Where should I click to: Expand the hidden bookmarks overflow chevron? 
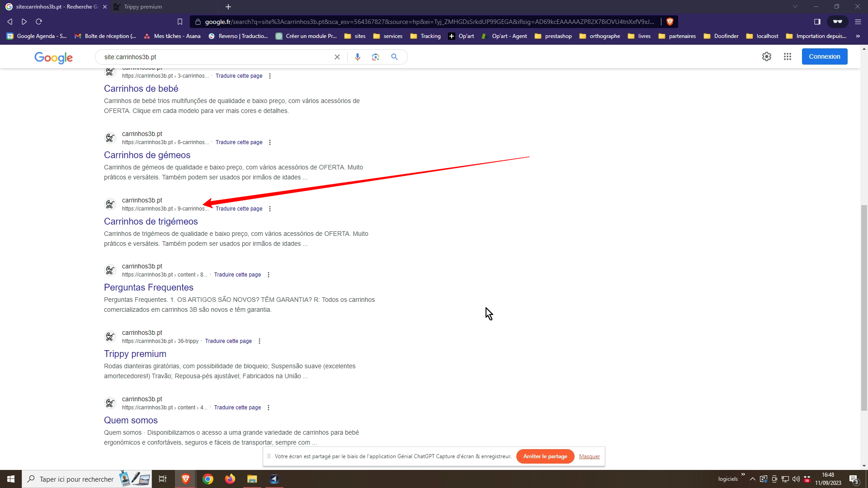pos(858,36)
